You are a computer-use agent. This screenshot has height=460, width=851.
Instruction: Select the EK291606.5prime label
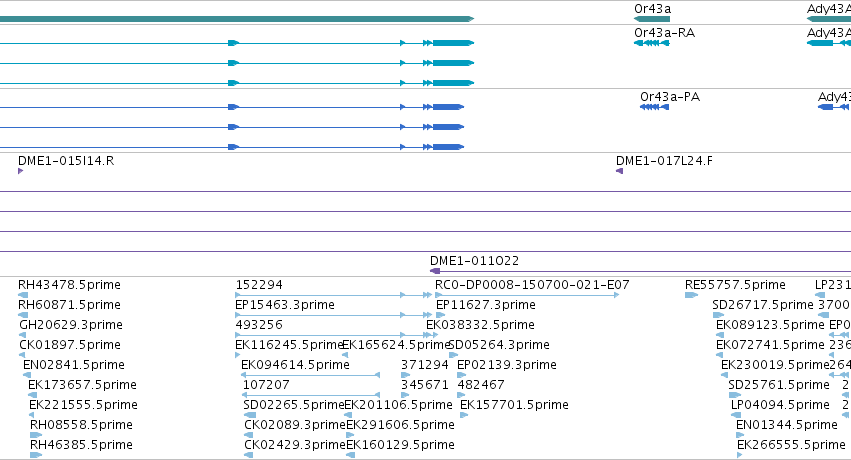tap(400, 425)
